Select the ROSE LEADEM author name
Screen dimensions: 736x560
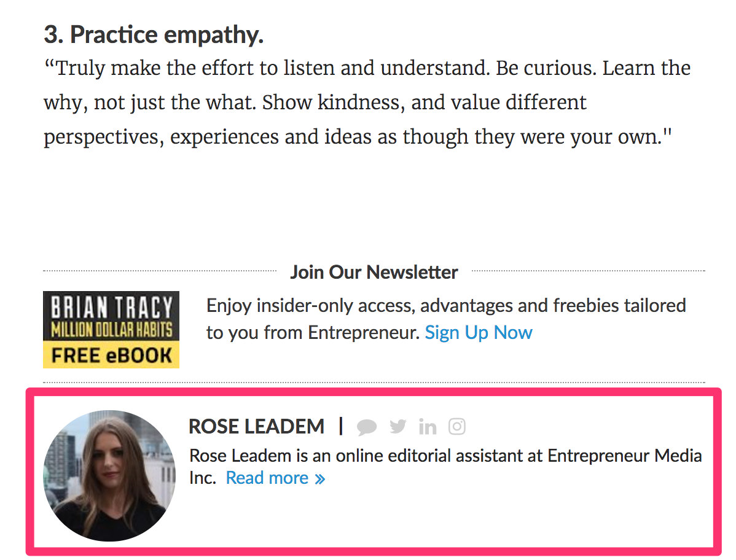(x=256, y=426)
